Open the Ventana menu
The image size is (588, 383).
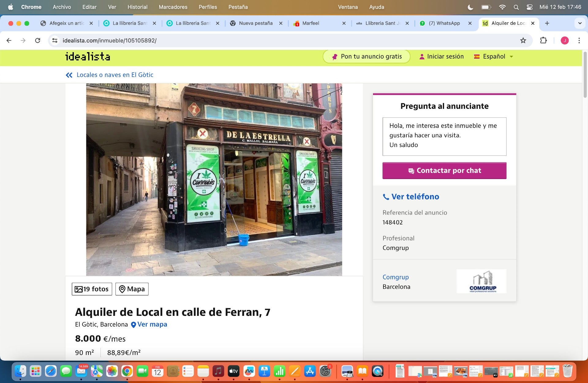(x=348, y=7)
